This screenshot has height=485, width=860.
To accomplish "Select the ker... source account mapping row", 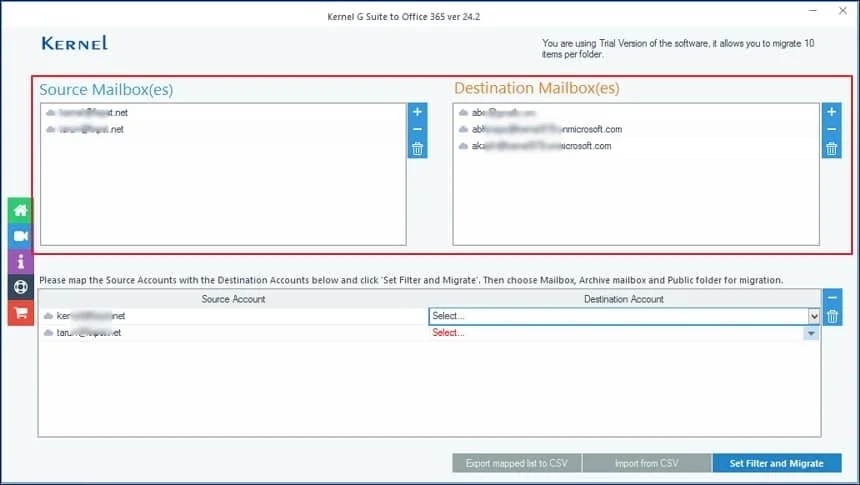I will [x=233, y=316].
